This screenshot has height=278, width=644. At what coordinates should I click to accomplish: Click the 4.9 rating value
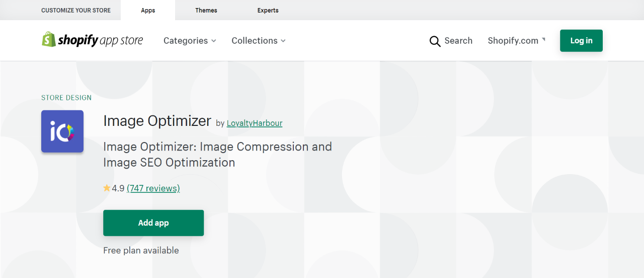tap(118, 188)
